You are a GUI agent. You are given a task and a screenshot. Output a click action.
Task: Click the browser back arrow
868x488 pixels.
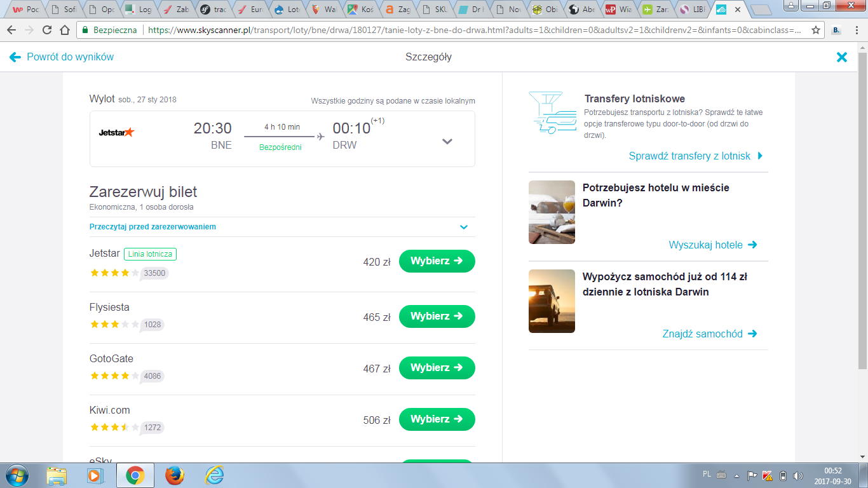12,30
